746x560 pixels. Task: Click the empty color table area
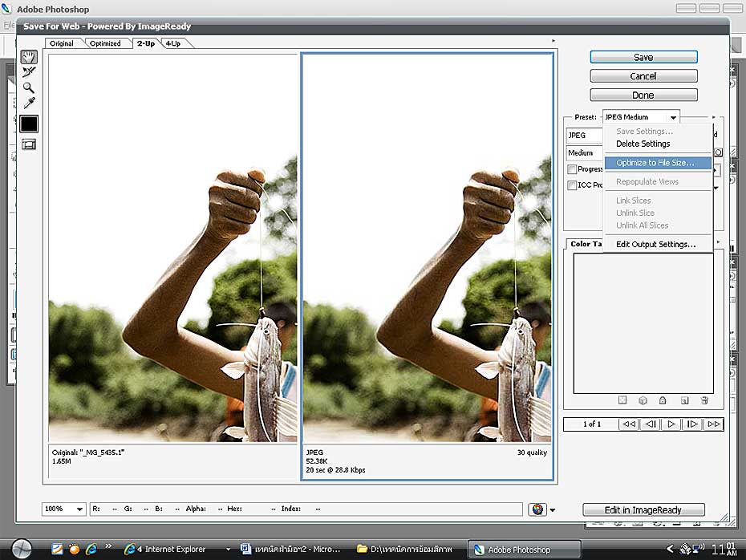tap(643, 323)
